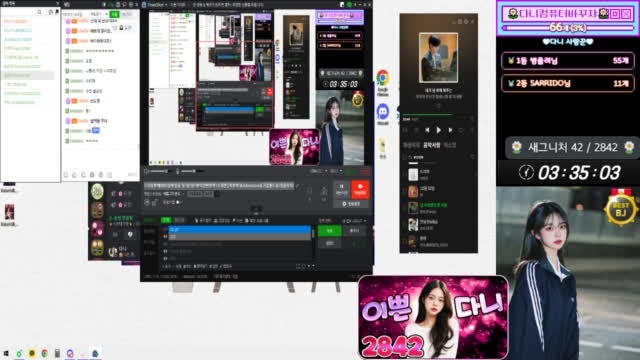Image resolution: width=640 pixels, height=360 pixels.
Task: Open Google Chrome desktop shortcut
Action: (x=382, y=82)
